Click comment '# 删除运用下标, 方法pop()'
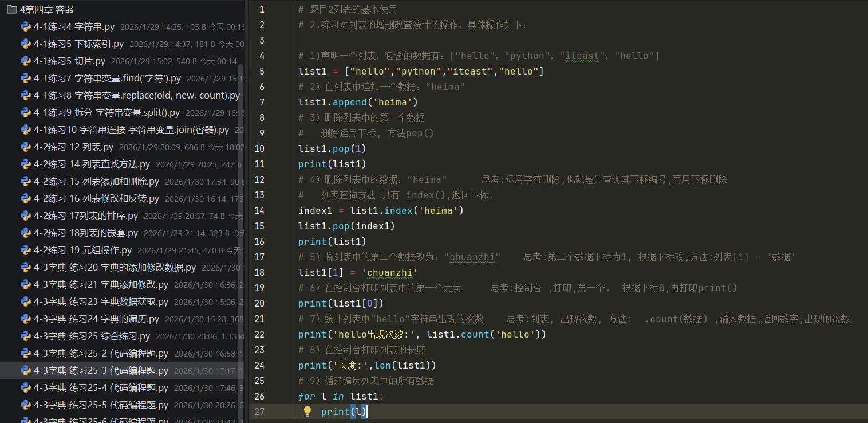868x423 pixels. (x=366, y=133)
